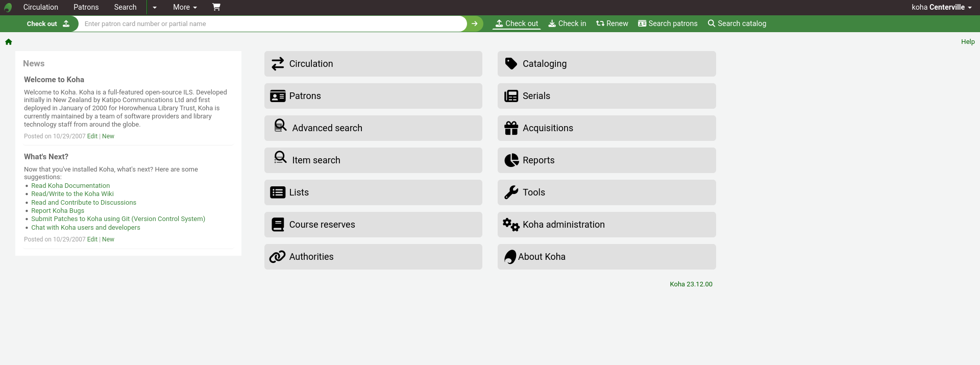
Task: Open Patrons in the top menu bar
Action: tap(86, 7)
